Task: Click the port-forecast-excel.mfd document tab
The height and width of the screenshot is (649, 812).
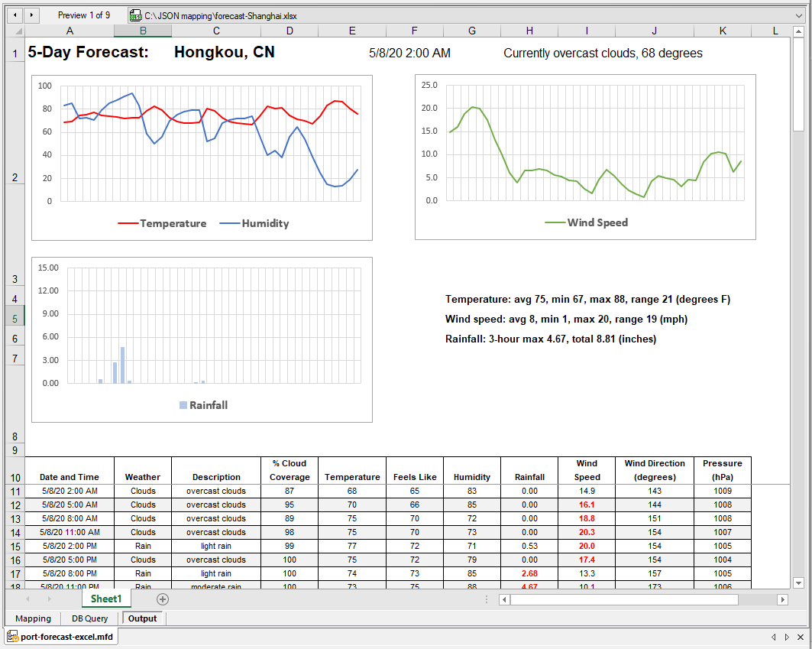Action: (x=60, y=634)
